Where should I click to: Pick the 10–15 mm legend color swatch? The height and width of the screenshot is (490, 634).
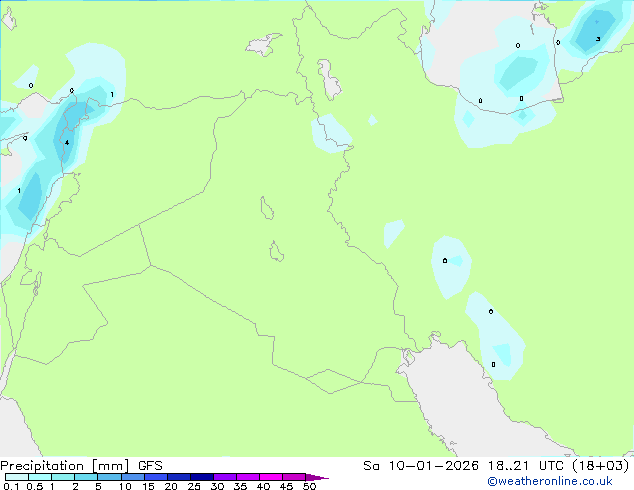coord(133,477)
